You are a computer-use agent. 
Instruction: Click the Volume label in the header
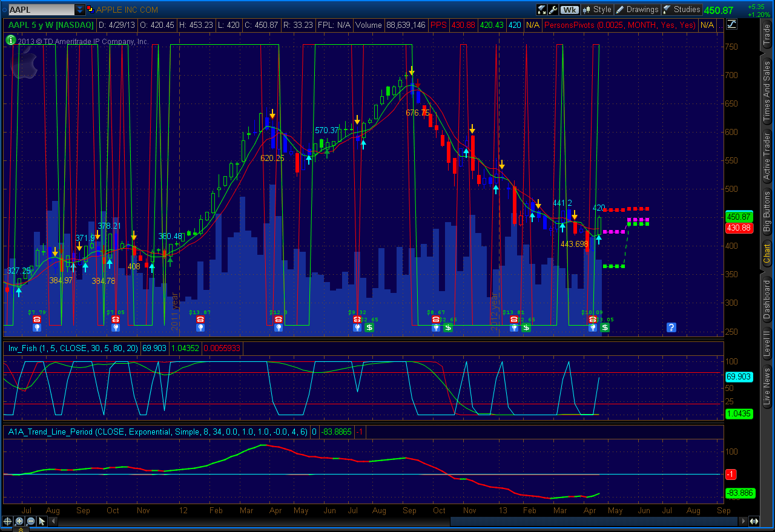(369, 25)
